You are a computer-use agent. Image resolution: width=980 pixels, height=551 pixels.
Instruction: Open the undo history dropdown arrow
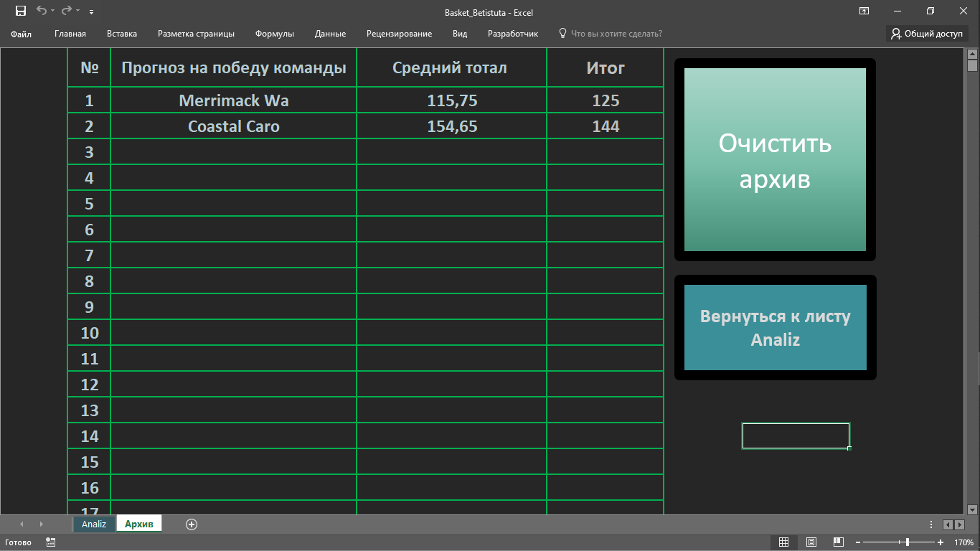coord(52,11)
